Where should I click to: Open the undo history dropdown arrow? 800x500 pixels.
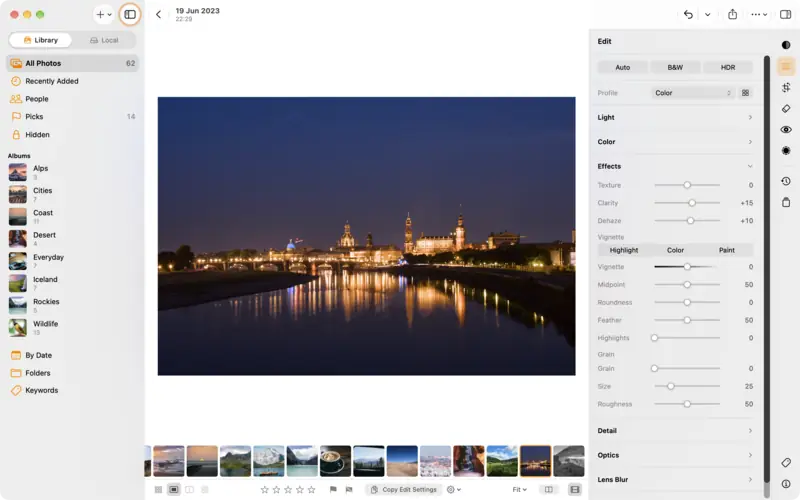click(708, 14)
